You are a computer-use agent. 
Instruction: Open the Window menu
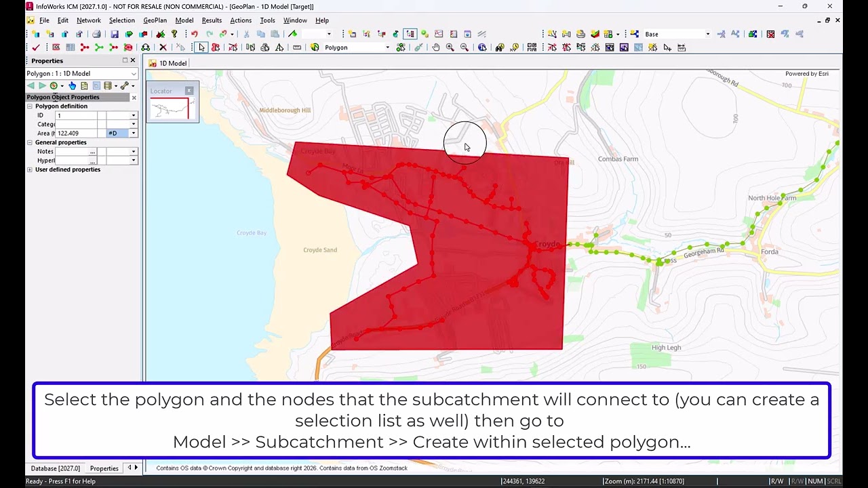coord(295,20)
